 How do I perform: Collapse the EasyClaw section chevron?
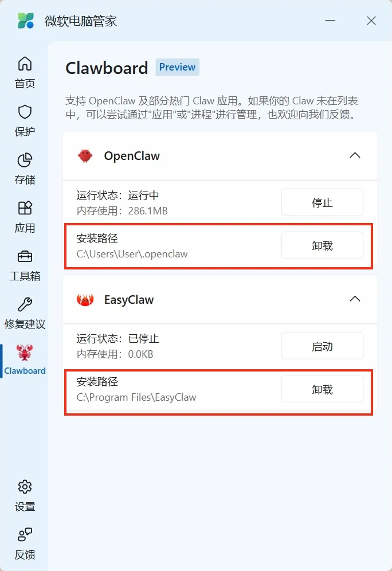click(355, 299)
